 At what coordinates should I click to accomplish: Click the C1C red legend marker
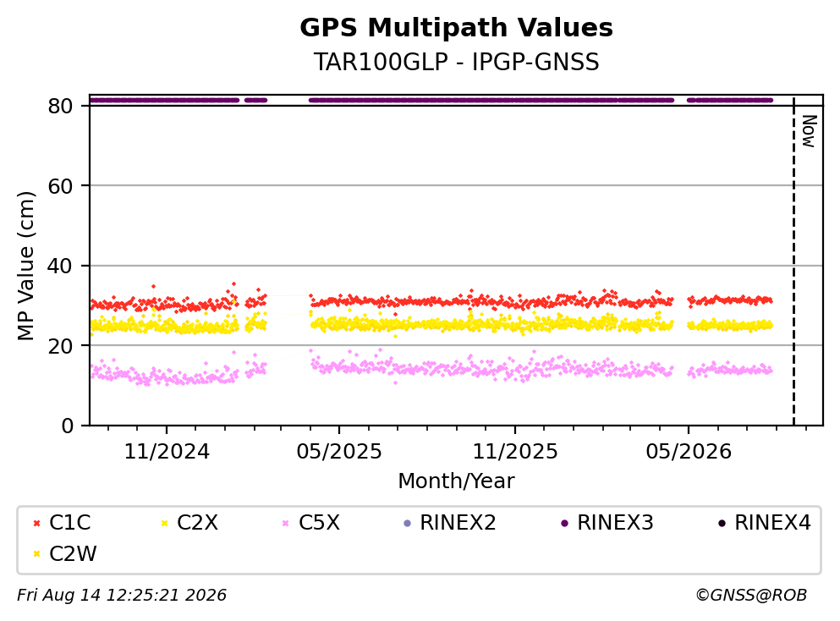(x=37, y=523)
